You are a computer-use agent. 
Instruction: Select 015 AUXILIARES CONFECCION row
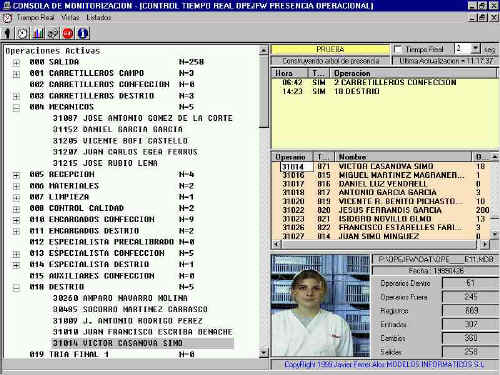pyautogui.click(x=112, y=276)
